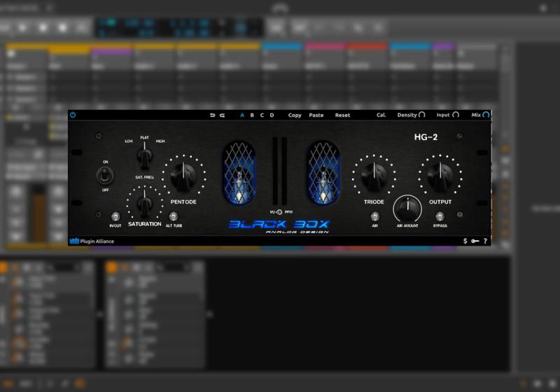Click the Plugin Alliance logo
560x392 pixels.
point(92,241)
